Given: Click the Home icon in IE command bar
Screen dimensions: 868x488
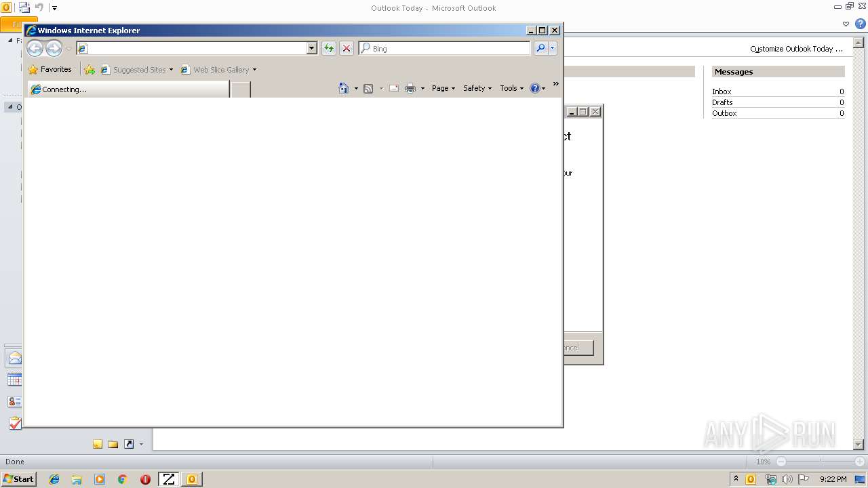Looking at the screenshot, I should click(344, 88).
